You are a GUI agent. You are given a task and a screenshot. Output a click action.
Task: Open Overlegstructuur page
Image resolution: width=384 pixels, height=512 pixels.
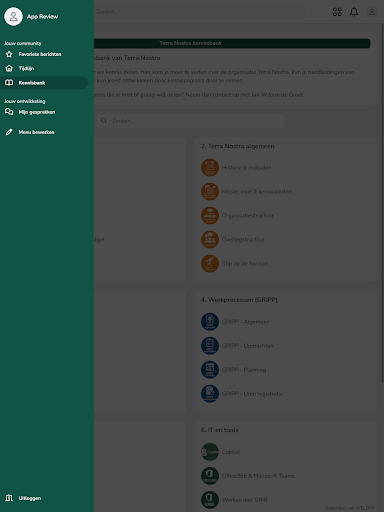(x=243, y=240)
